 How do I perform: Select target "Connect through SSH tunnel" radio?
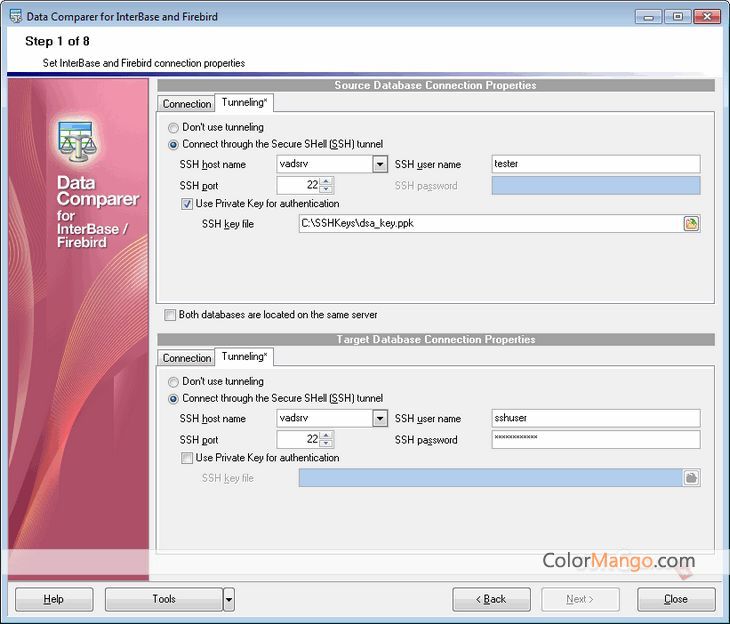(x=173, y=399)
